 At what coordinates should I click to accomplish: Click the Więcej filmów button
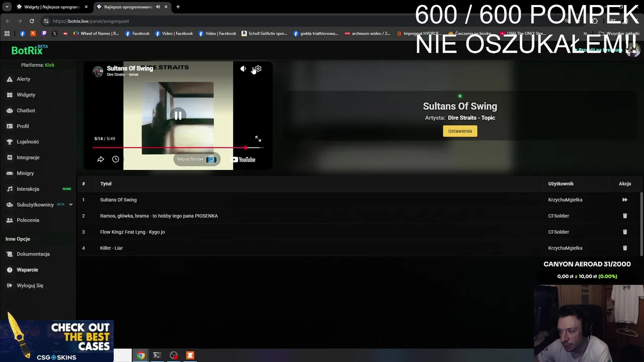[197, 159]
